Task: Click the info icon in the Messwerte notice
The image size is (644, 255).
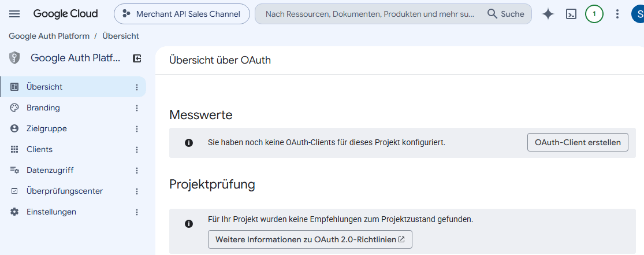Action: click(188, 143)
